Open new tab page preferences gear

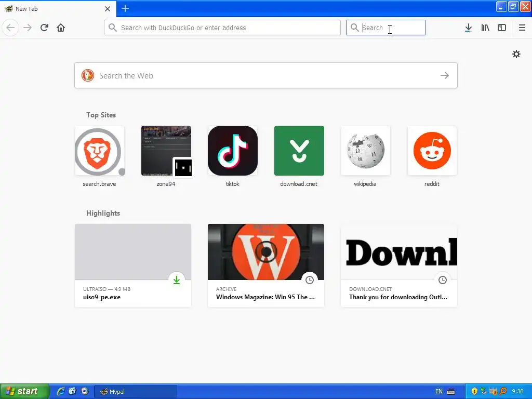coord(516,54)
